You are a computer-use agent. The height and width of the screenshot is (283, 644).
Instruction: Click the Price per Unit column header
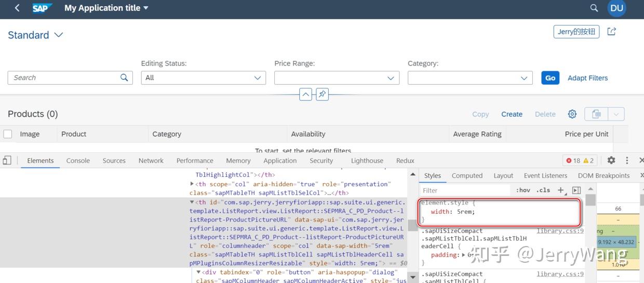(x=586, y=134)
